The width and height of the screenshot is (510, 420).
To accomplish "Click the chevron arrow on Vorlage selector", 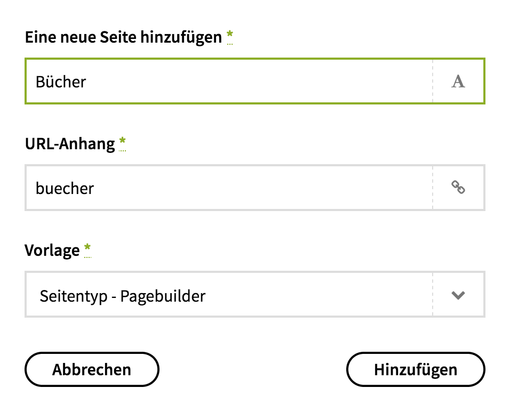I will pos(458,295).
